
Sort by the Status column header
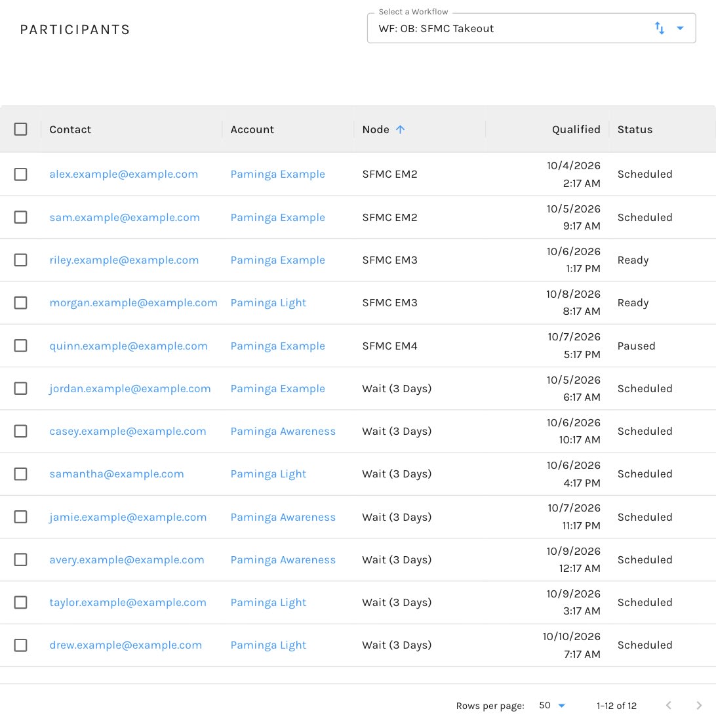tap(635, 130)
